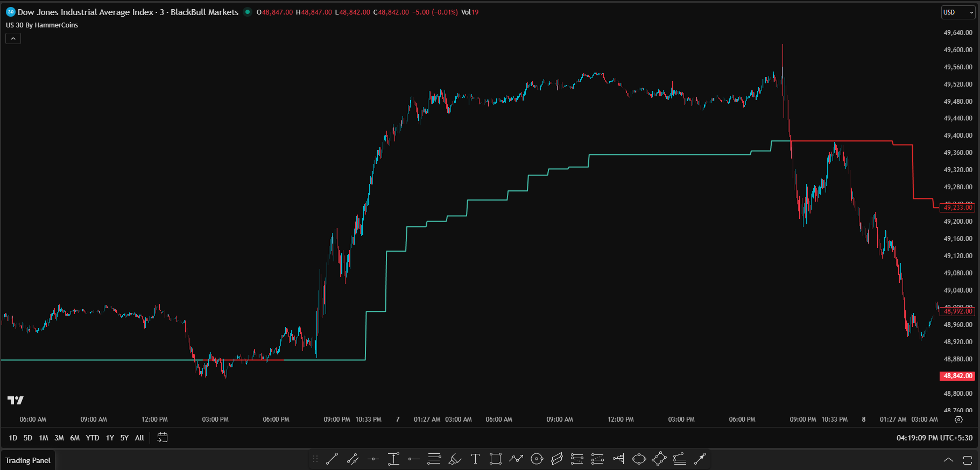Select the Ellipse drawing tool
The width and height of the screenshot is (980, 470).
[x=639, y=459]
